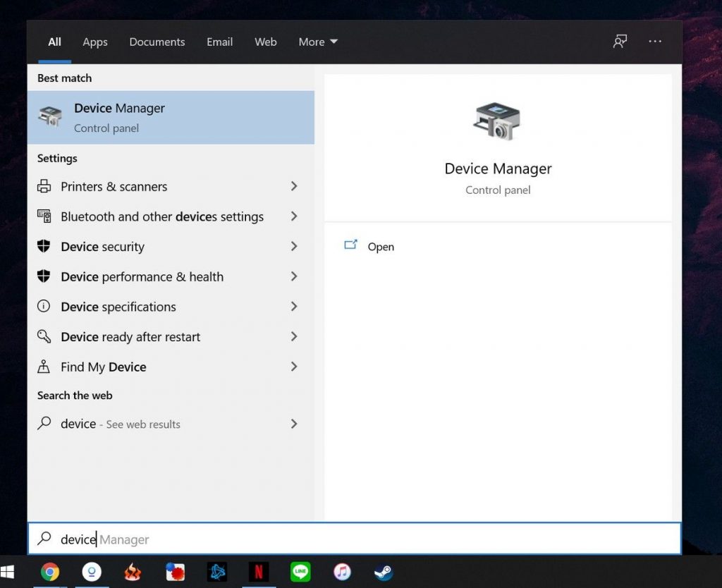722x588 pixels.
Task: Open the feedback icon in search header
Action: 620,42
